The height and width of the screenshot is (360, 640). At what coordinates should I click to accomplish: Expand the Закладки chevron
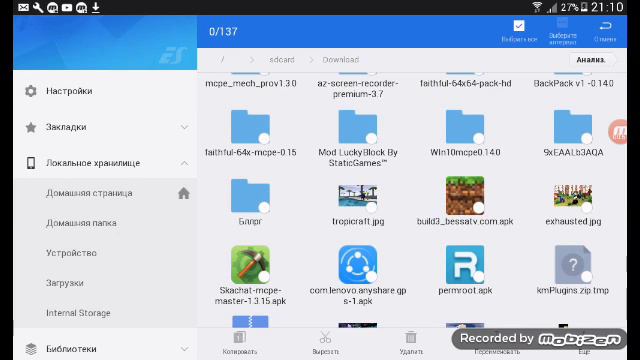[184, 127]
